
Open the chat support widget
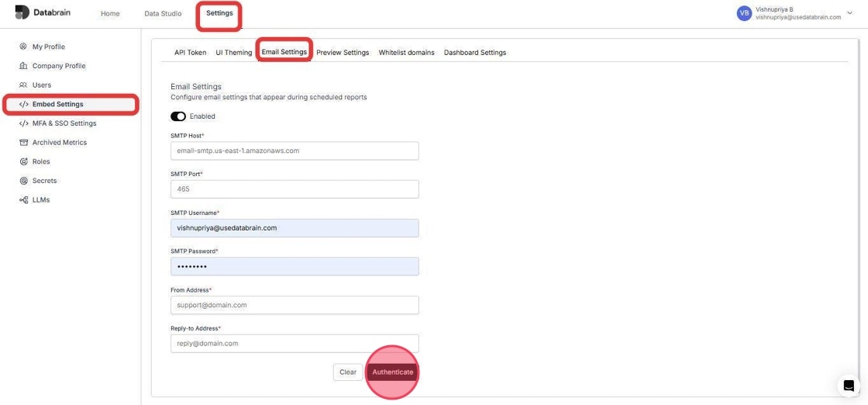849,386
